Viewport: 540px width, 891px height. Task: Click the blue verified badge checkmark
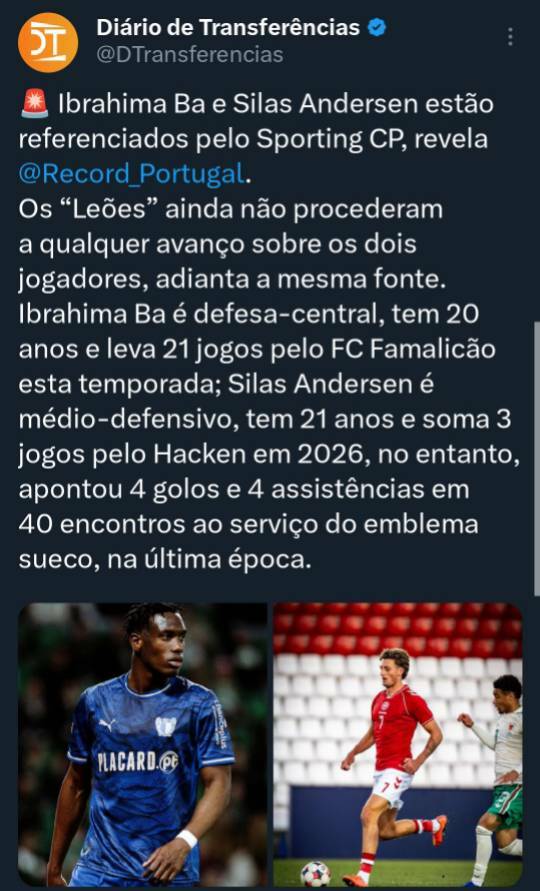[376, 27]
